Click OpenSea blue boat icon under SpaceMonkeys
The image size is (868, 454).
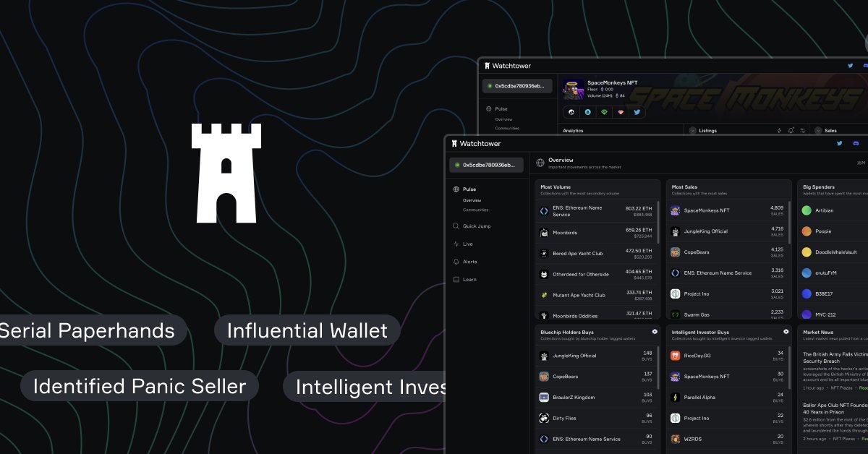[x=587, y=112]
